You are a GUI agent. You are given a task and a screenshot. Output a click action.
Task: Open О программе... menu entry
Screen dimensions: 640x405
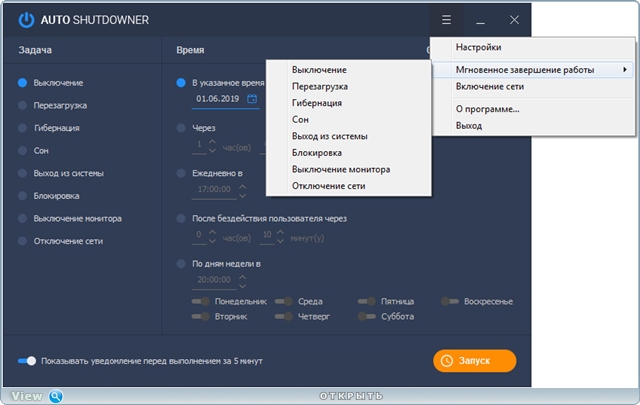[x=533, y=109]
